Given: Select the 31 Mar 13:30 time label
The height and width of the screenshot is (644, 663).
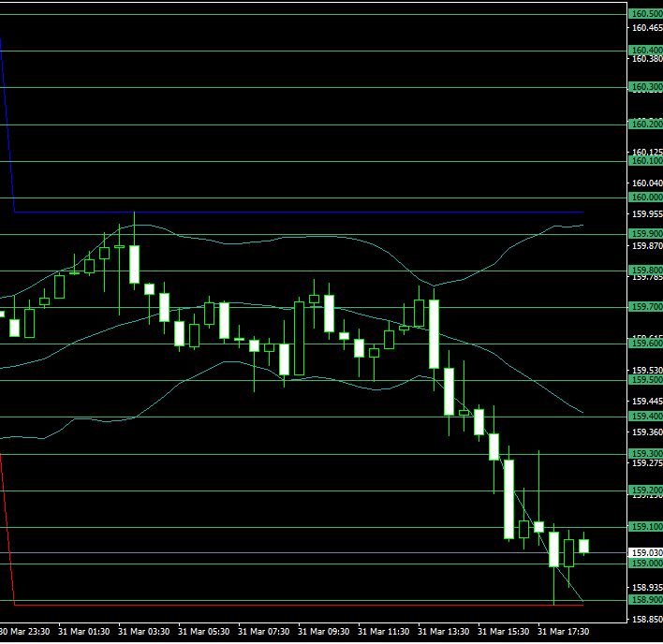Looking at the screenshot, I should pyautogui.click(x=443, y=632).
